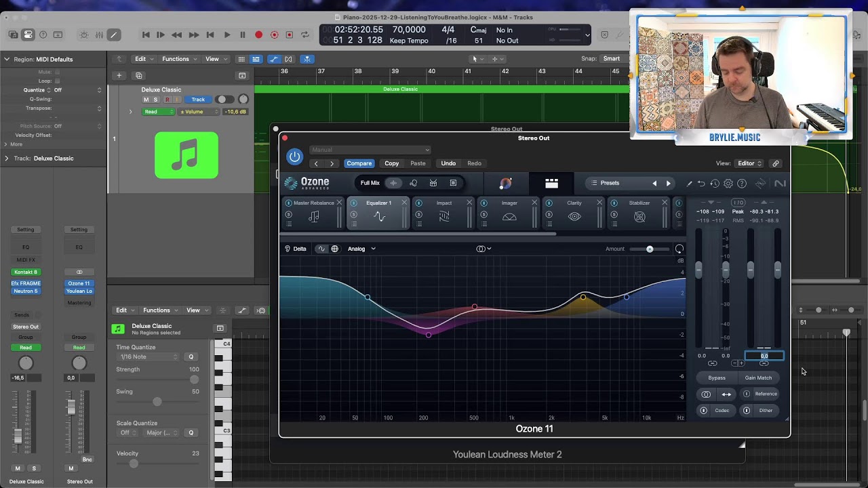Viewport: 868px width, 488px height.
Task: Open the Ozone module grid view icon
Action: click(551, 183)
